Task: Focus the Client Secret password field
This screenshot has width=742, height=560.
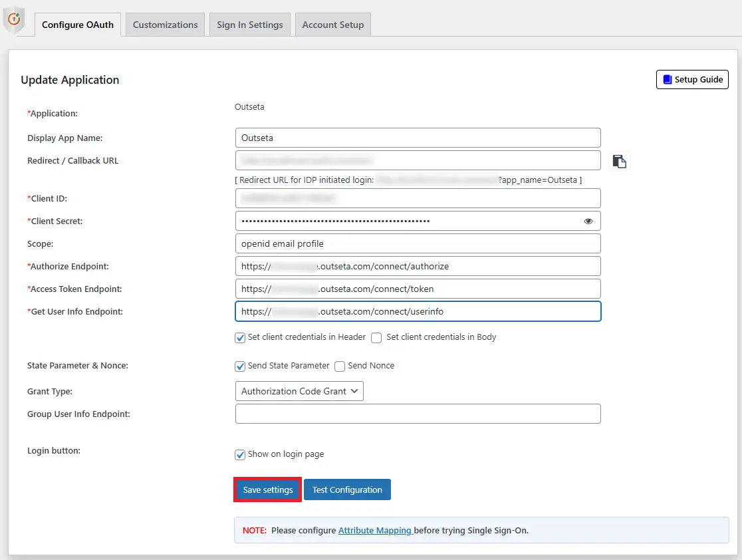Action: (x=418, y=221)
